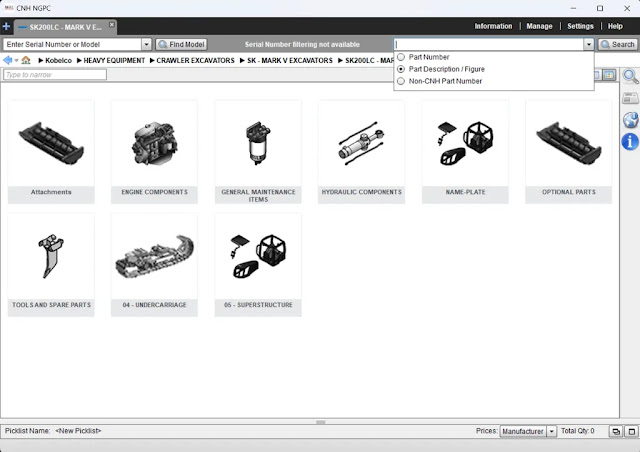Viewport: 640px width, 452px height.
Task: Open back-history dropdown next to arrow
Action: click(x=16, y=60)
